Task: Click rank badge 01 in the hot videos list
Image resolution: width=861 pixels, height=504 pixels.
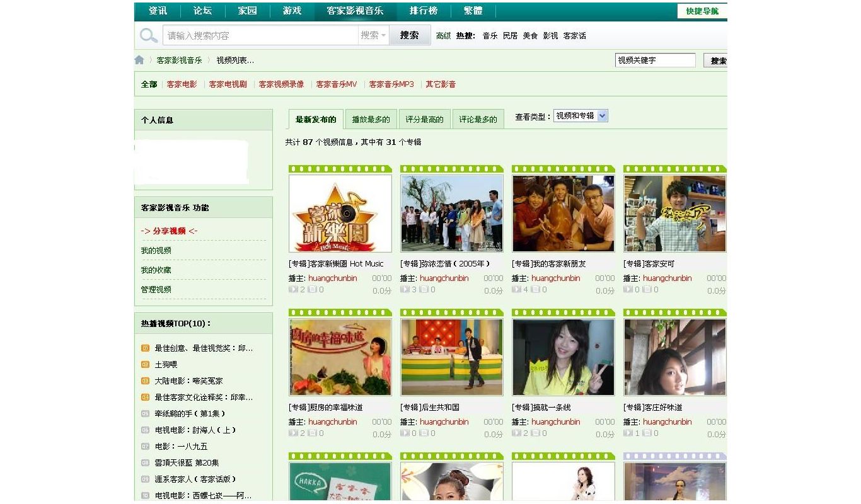Action: [145, 348]
